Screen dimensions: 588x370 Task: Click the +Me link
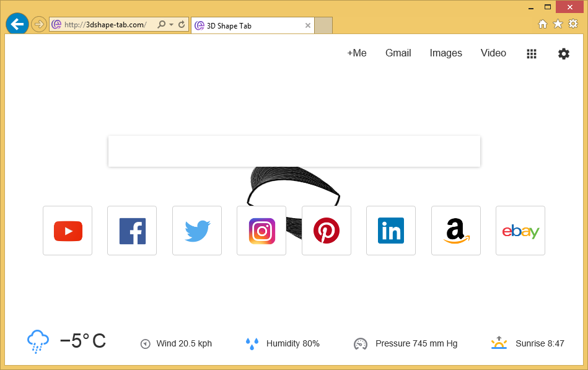pyautogui.click(x=357, y=53)
